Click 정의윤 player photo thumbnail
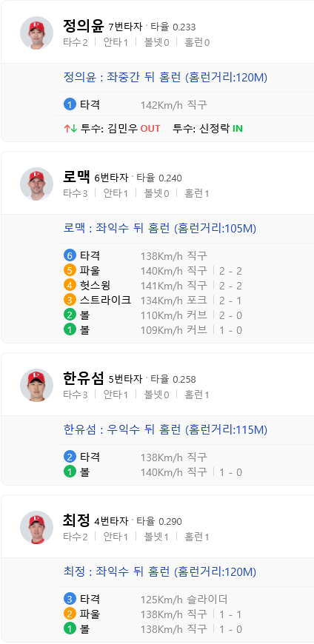The height and width of the screenshot is (644, 314). point(36,33)
